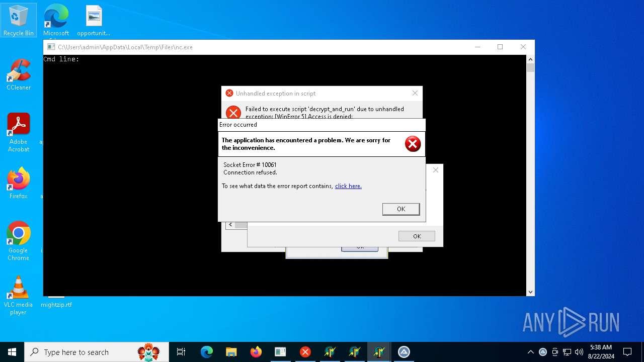Open the 'click here' error report link
644x362 pixels.
point(348,186)
